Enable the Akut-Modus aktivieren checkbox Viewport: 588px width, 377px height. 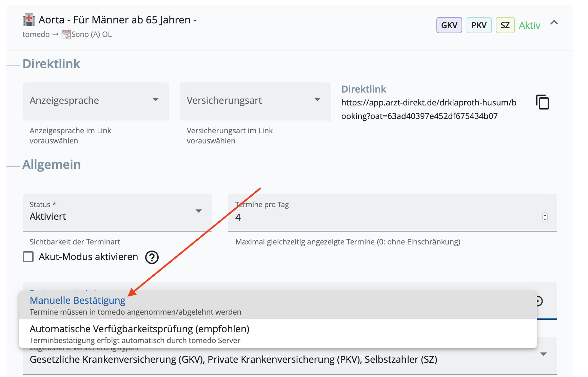click(x=28, y=257)
